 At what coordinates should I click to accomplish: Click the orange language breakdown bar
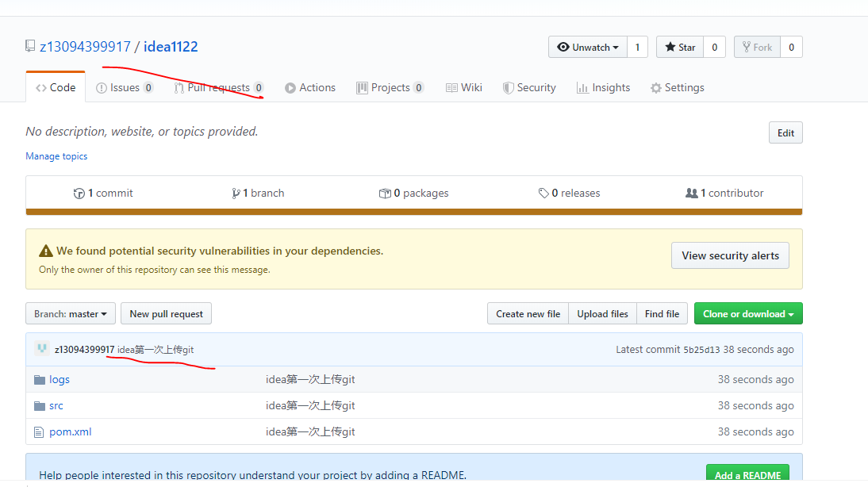414,212
